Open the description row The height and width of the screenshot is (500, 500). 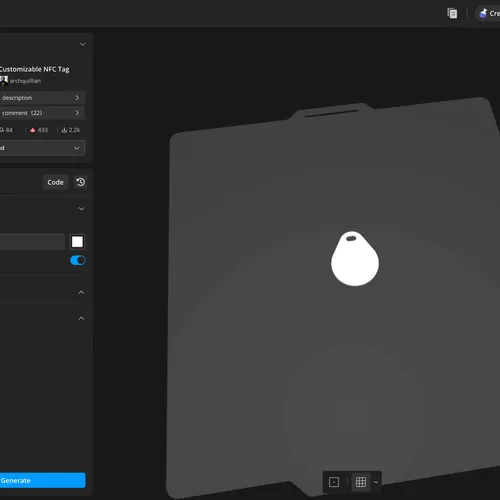pos(42,98)
